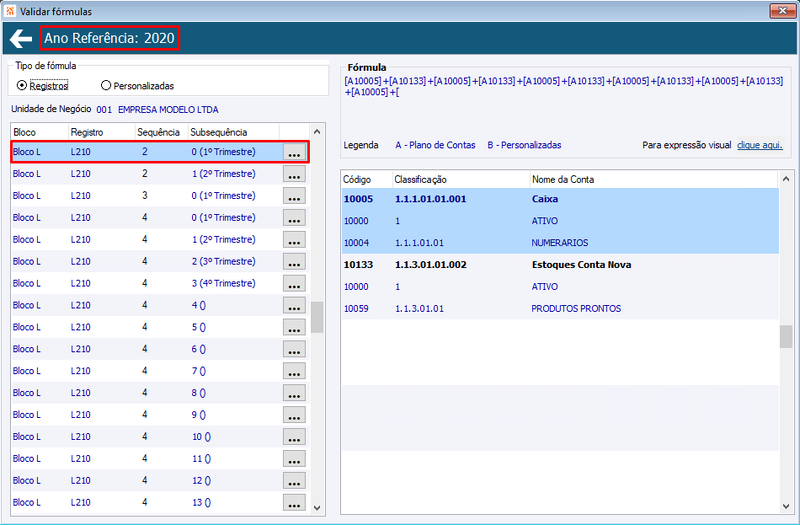Click the registros list scrollbar thumb
The image size is (800, 525).
pos(317,317)
